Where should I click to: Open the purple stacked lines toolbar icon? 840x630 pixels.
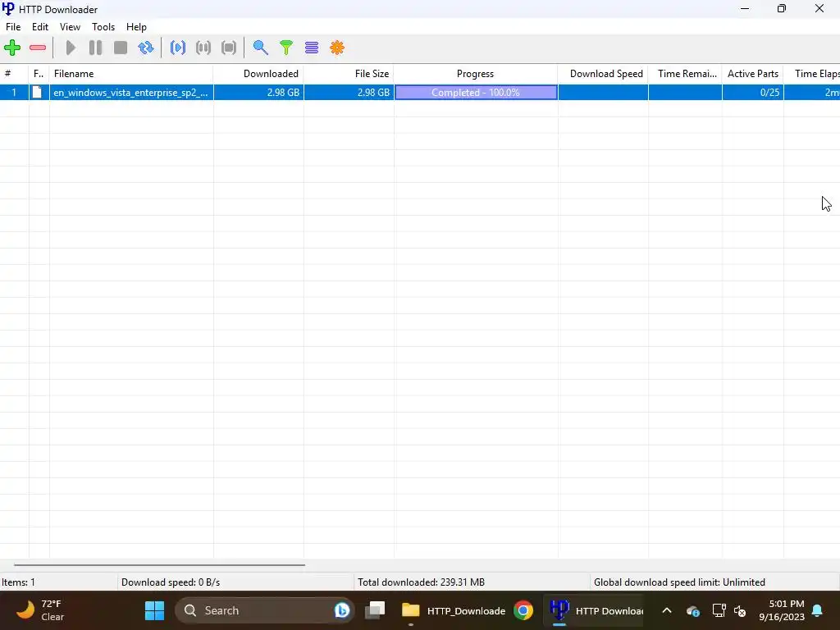[312, 48]
